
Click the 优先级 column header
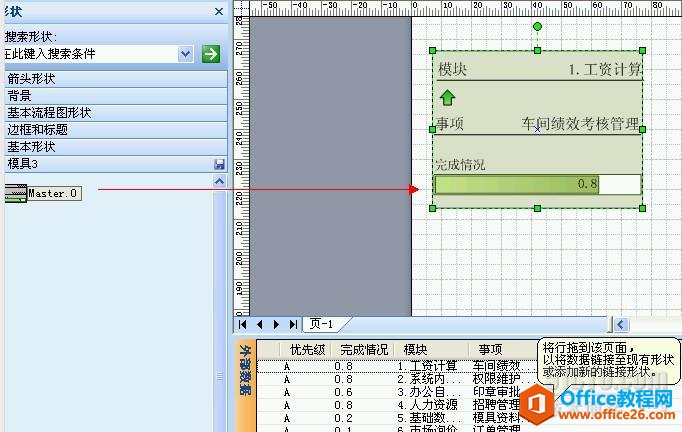pos(307,349)
